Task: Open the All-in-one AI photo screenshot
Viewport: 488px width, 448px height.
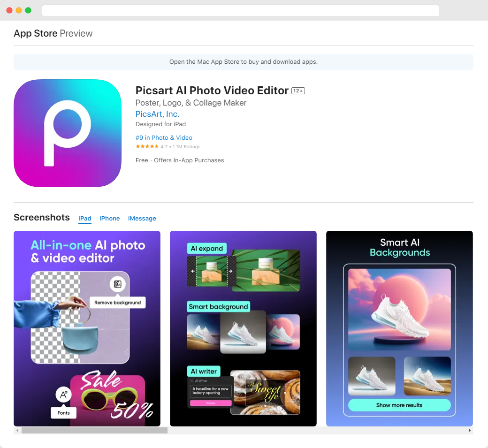Action: (x=87, y=328)
